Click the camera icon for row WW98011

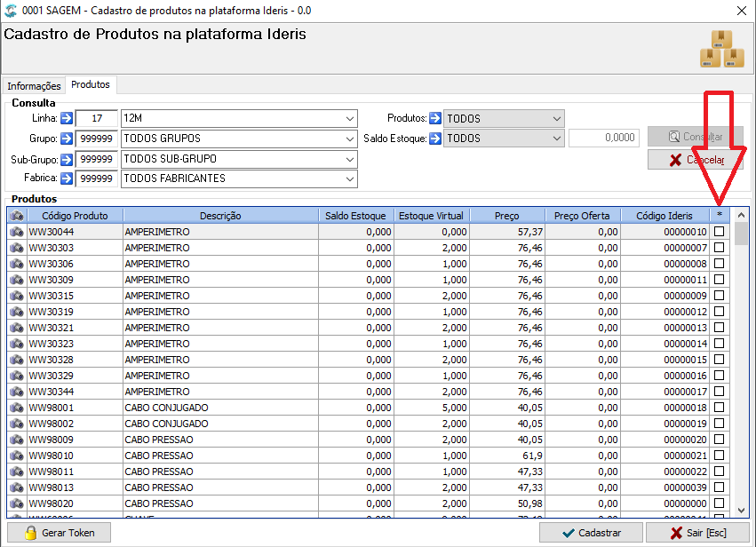(x=17, y=472)
